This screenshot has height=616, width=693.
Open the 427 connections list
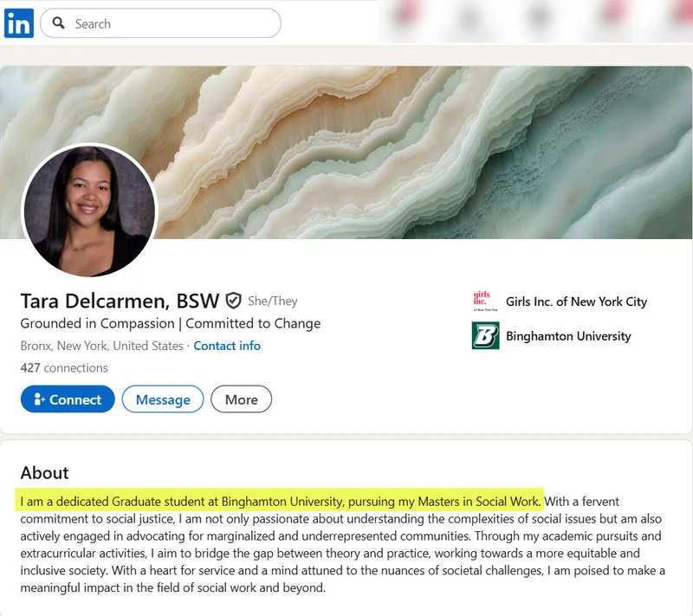pyautogui.click(x=64, y=367)
